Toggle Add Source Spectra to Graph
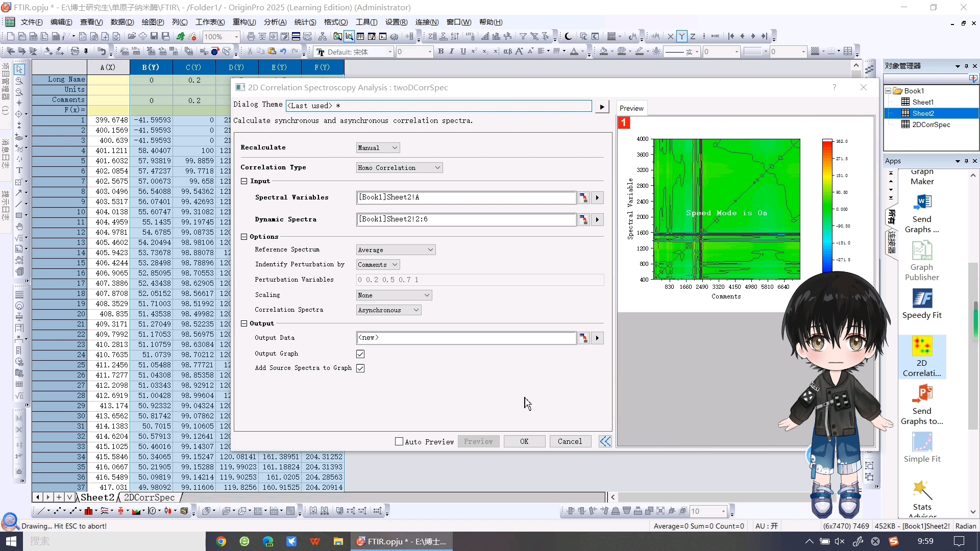The image size is (980, 551). 360,368
